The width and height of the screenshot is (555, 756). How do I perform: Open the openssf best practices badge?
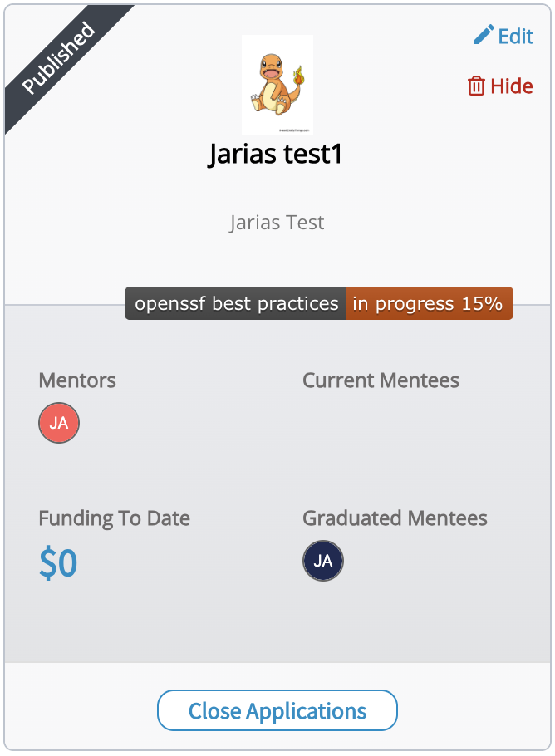pos(235,303)
